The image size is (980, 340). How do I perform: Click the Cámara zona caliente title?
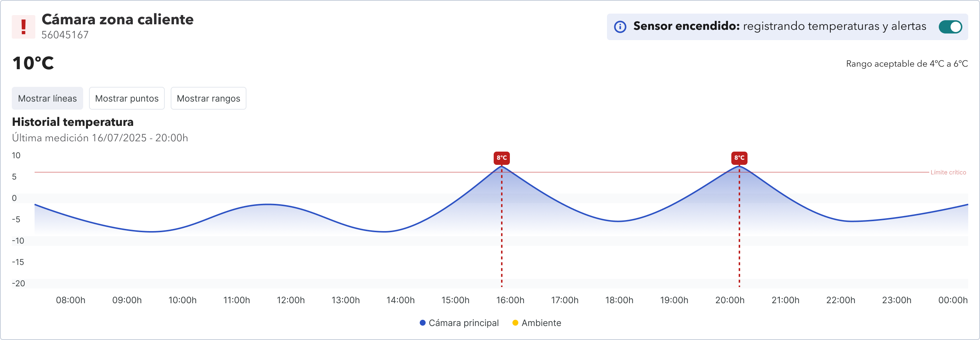point(118,20)
